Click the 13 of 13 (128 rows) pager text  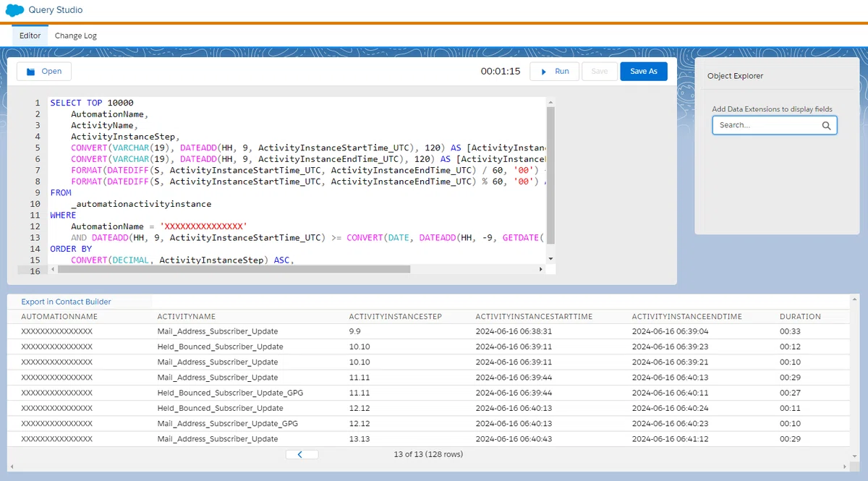click(428, 454)
